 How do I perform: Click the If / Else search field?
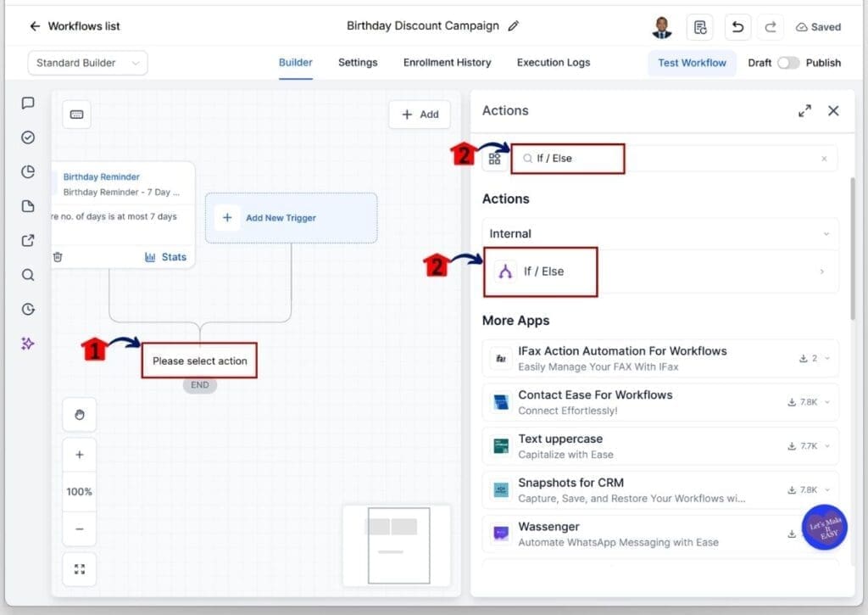(674, 159)
